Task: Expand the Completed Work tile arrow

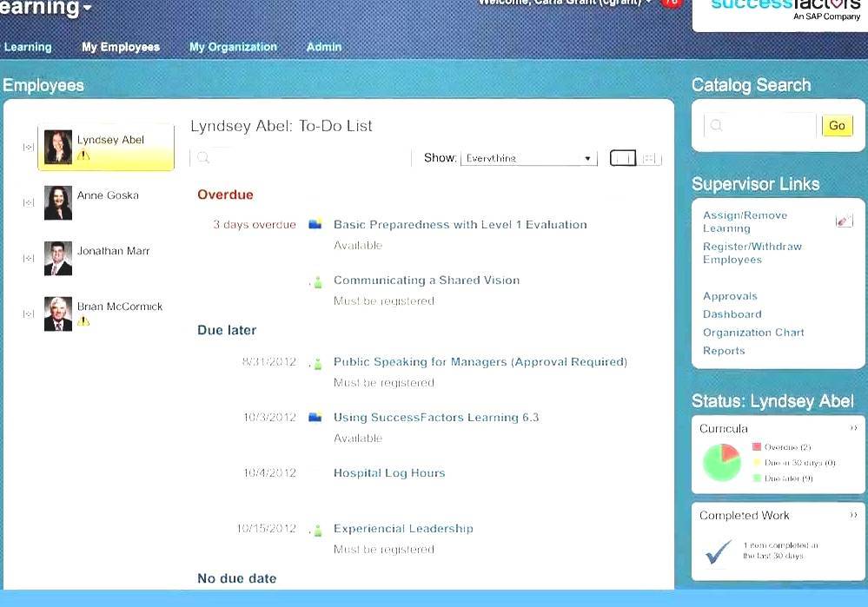Action: pyautogui.click(x=853, y=515)
